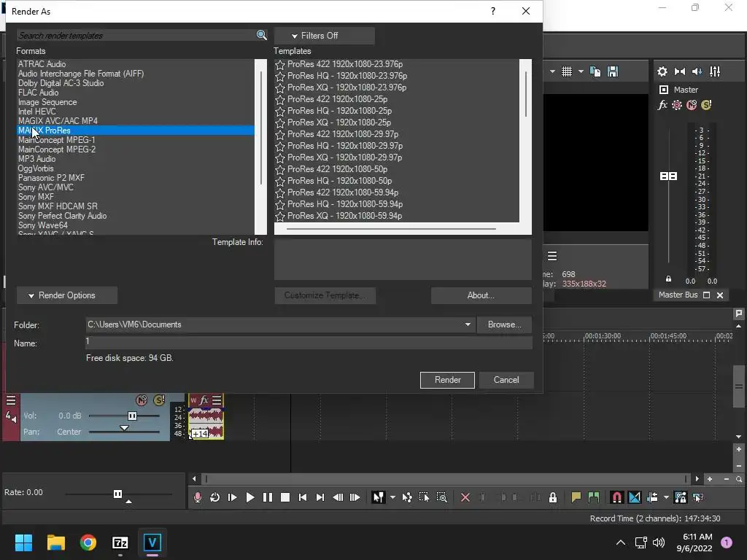Open video preview hamburger menu
Image resolution: width=747 pixels, height=560 pixels.
[552, 256]
